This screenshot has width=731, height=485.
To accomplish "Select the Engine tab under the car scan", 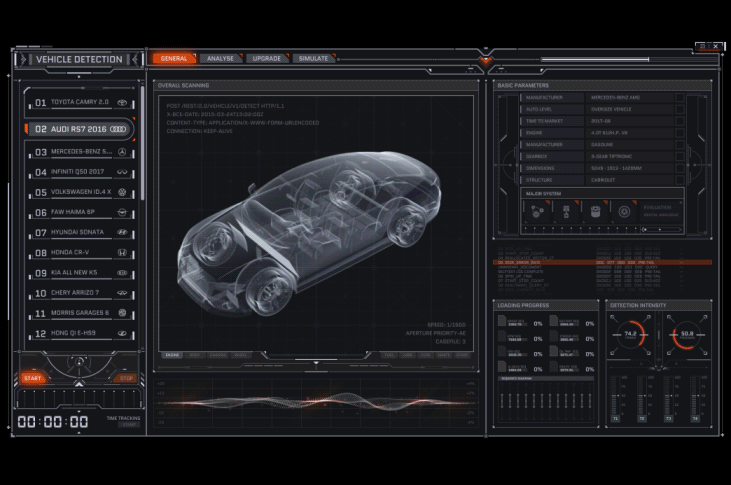I will pos(172,355).
